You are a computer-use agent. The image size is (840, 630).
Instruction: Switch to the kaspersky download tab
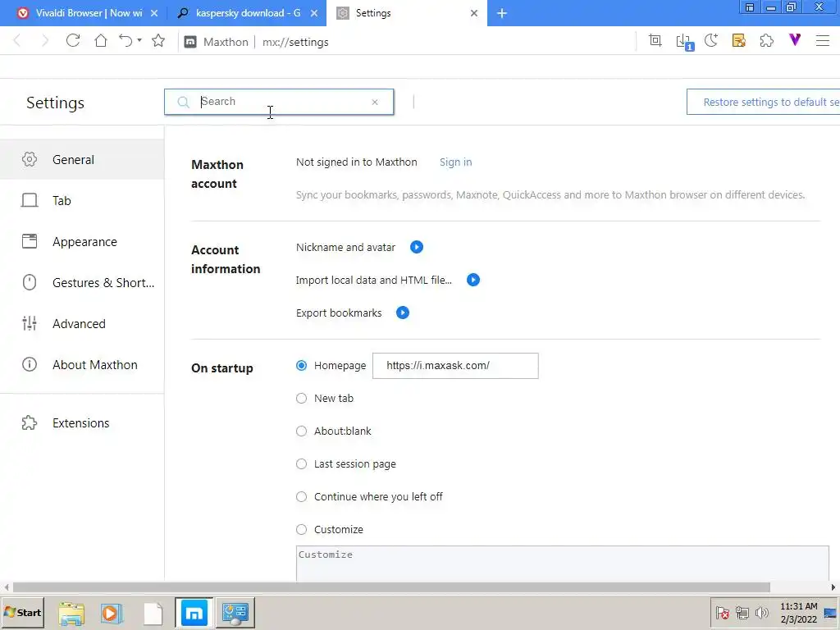pyautogui.click(x=247, y=13)
